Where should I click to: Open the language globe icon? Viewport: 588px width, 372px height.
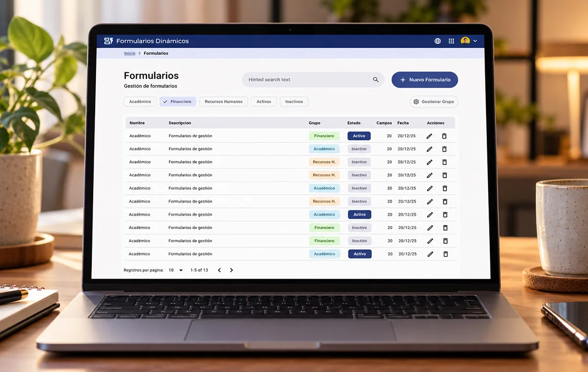point(438,41)
